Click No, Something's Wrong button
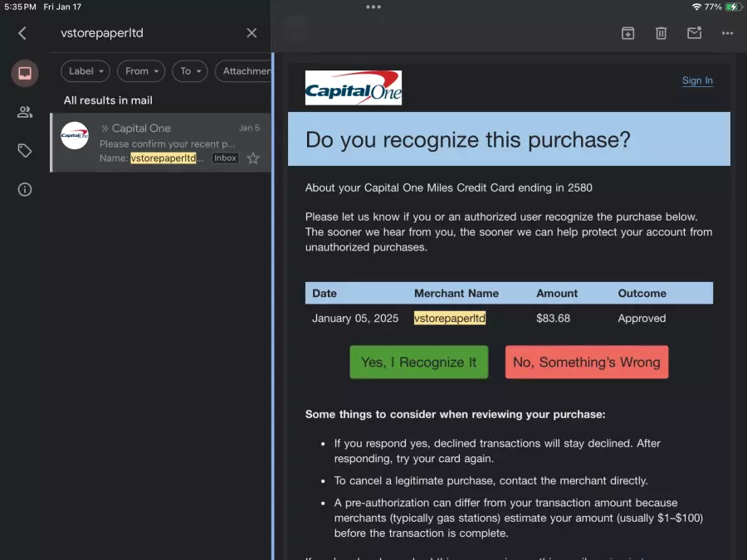Image resolution: width=747 pixels, height=560 pixels. coord(587,363)
